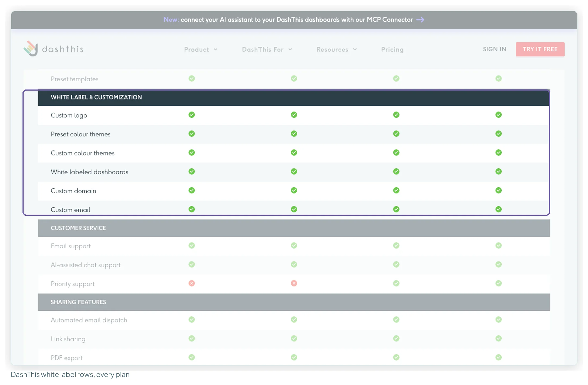The width and height of the screenshot is (588, 385).
Task: Click the Custom logo row label
Action: [x=69, y=115]
